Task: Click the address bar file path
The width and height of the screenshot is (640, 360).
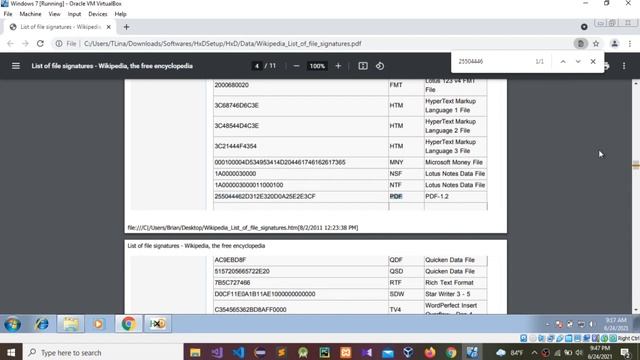Action: pos(222,43)
